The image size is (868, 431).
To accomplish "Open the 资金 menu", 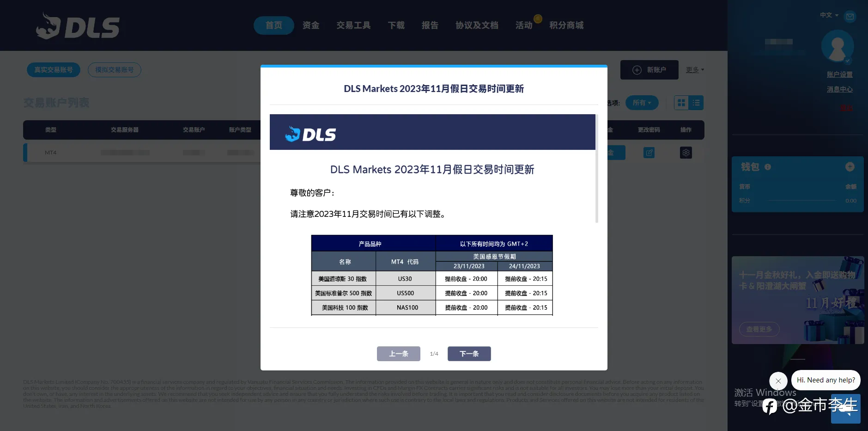I will [311, 25].
